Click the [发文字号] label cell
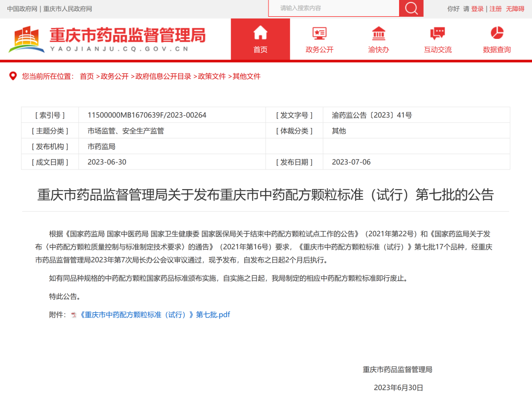The image size is (532, 394). [x=294, y=115]
